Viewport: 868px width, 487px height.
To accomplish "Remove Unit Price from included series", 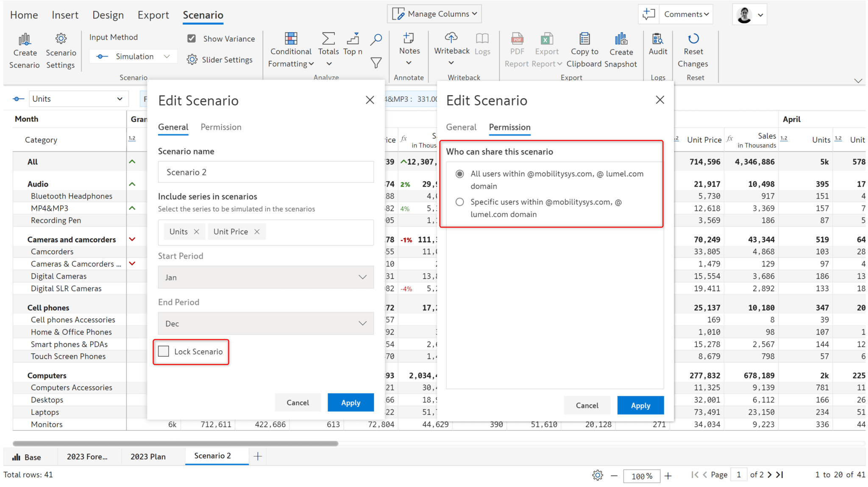I will point(256,232).
